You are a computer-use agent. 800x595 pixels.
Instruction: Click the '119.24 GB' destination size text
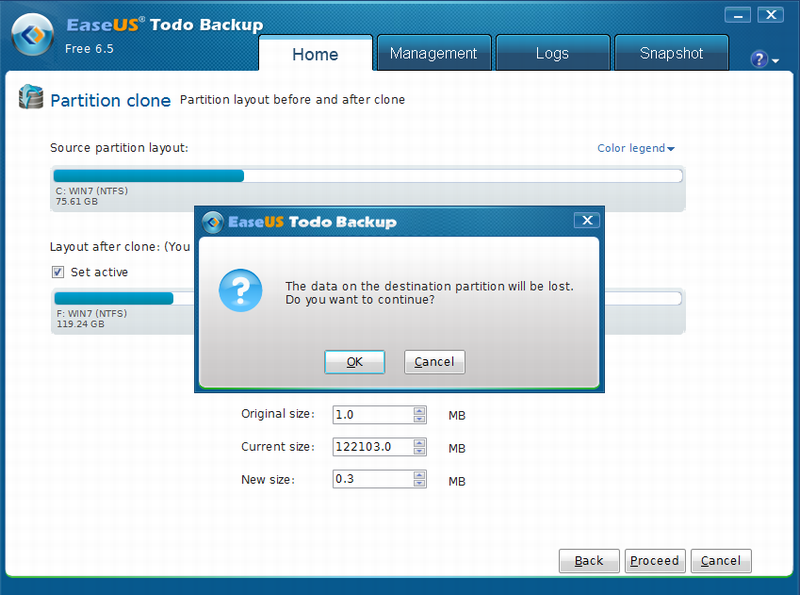80,324
